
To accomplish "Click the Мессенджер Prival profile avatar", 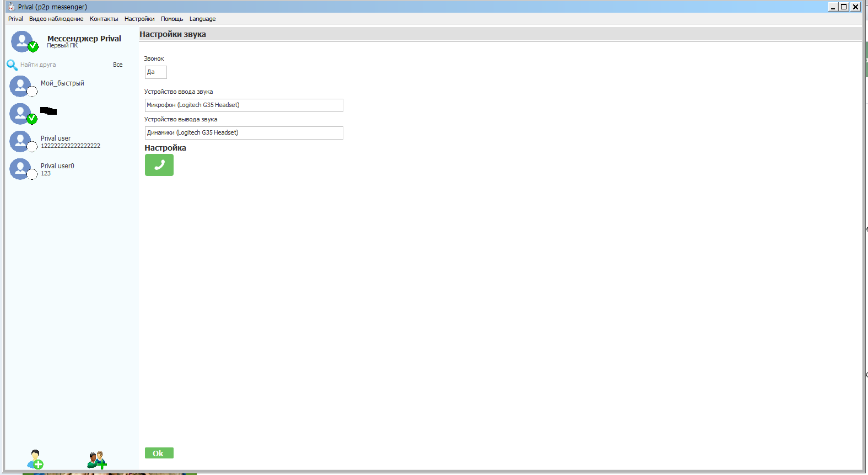I will click(x=23, y=41).
